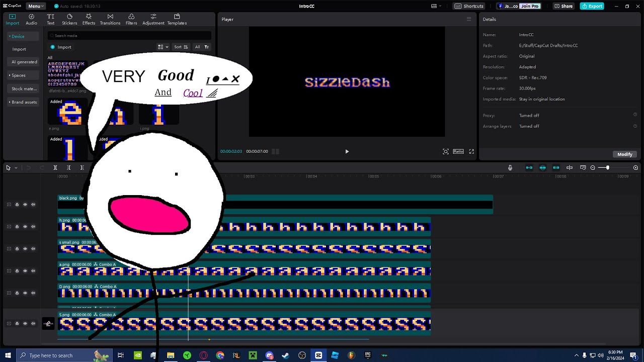
Task: Click the Modify button in Details
Action: point(625,154)
